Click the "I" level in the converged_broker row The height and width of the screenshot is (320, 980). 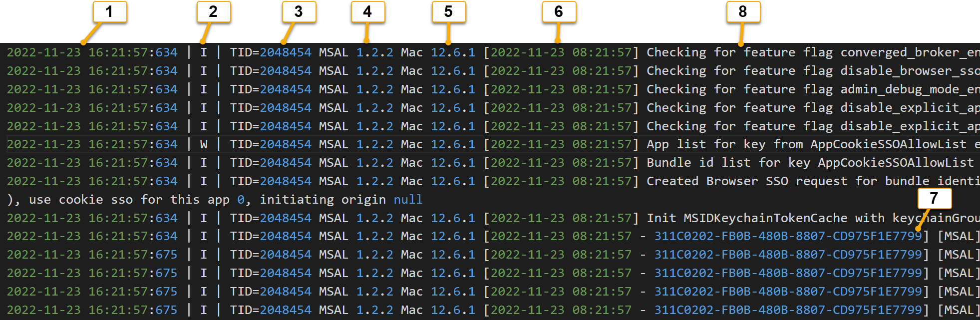pos(204,52)
